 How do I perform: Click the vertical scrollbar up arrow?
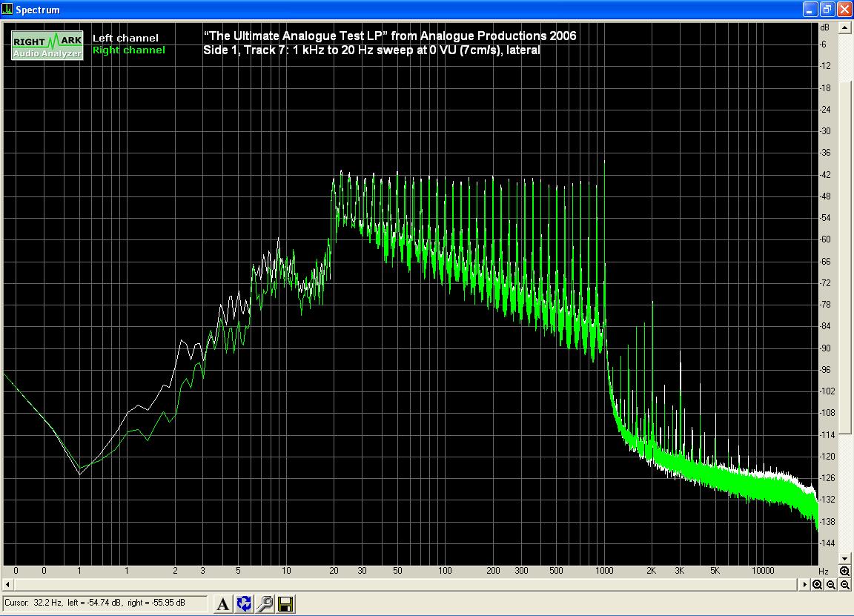click(845, 27)
